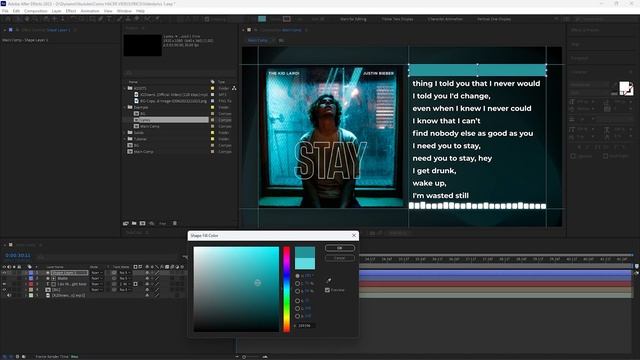Select the G (green) radio button

[298, 308]
